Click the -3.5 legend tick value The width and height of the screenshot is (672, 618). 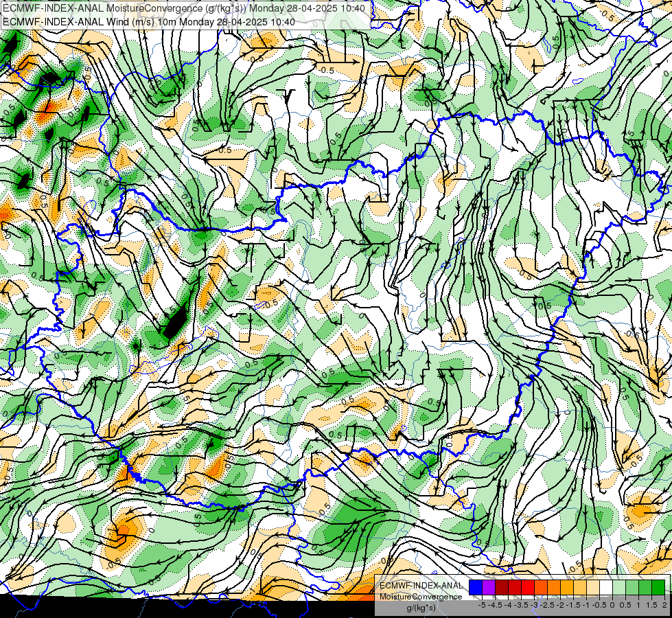pos(522,605)
